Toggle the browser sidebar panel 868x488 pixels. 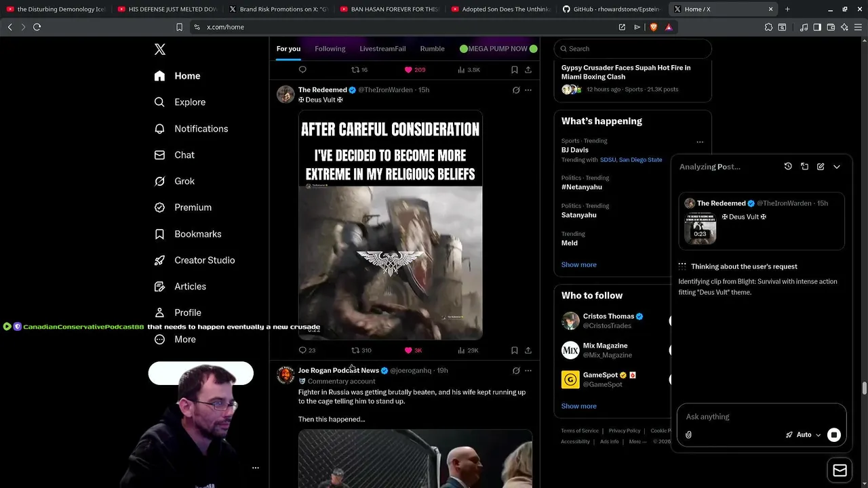coord(817,27)
